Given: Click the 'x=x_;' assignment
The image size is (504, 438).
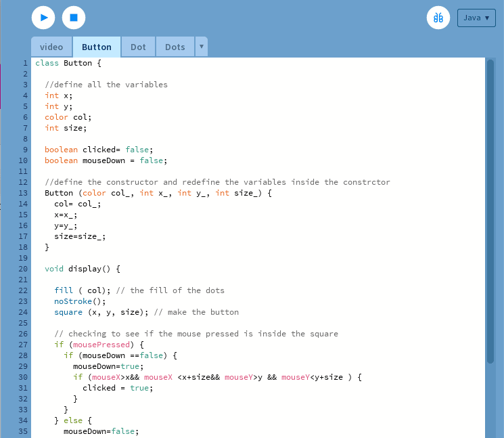Looking at the screenshot, I should click(x=66, y=215).
